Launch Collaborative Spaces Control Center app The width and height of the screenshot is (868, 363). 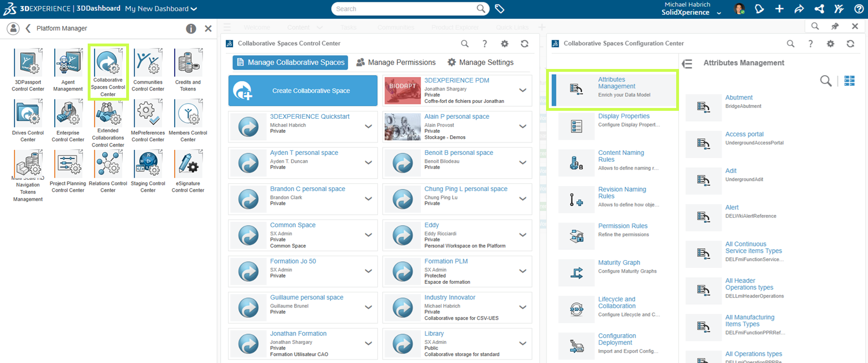tap(108, 73)
